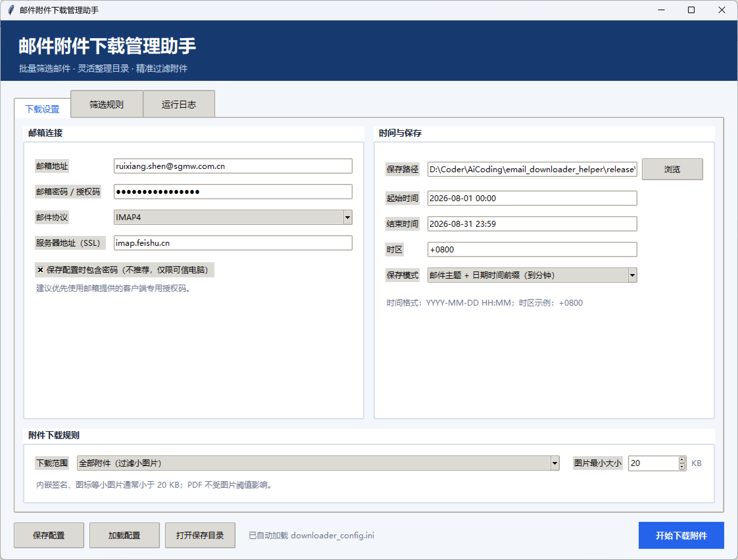Click the feather app icon in title bar
Viewport: 738px width, 560px height.
pyautogui.click(x=11, y=10)
